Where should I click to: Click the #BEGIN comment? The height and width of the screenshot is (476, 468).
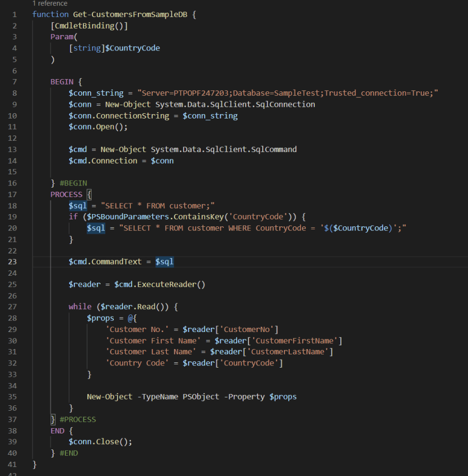pyautogui.click(x=73, y=183)
